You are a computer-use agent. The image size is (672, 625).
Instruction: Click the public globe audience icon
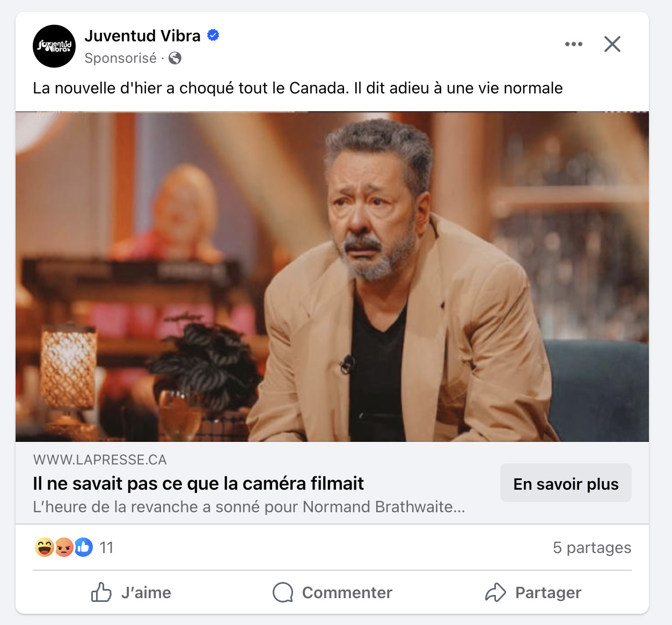pyautogui.click(x=175, y=58)
